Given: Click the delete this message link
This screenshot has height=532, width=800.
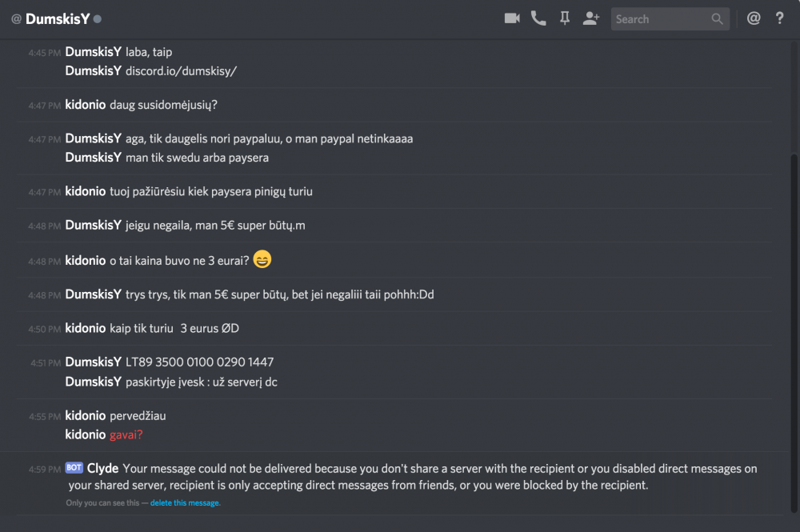Looking at the screenshot, I should click(x=185, y=503).
